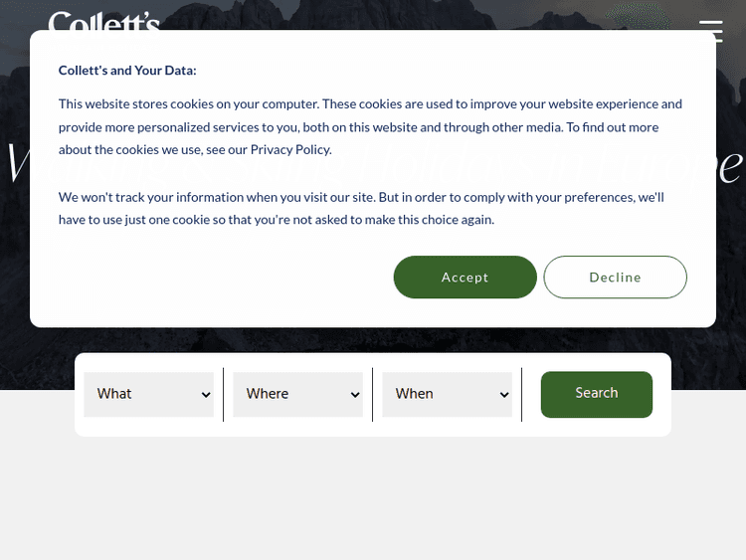
Task: Click the chevron arrow on the Where selector
Action: pos(355,395)
